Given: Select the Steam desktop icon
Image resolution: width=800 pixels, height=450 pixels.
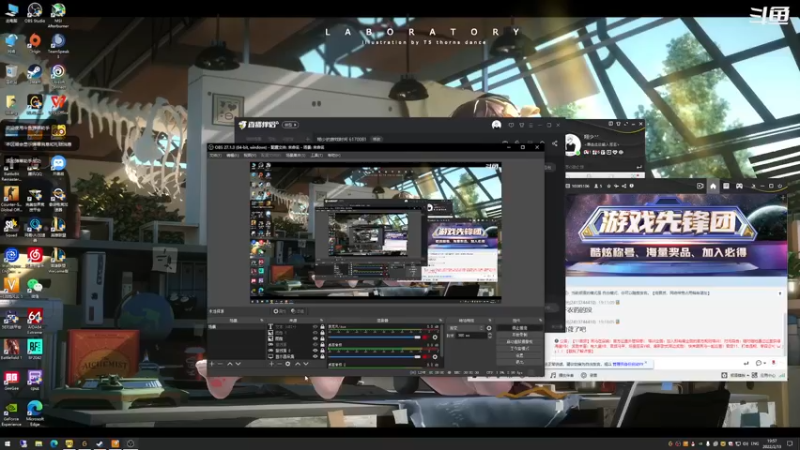Looking at the screenshot, I should point(35,73).
